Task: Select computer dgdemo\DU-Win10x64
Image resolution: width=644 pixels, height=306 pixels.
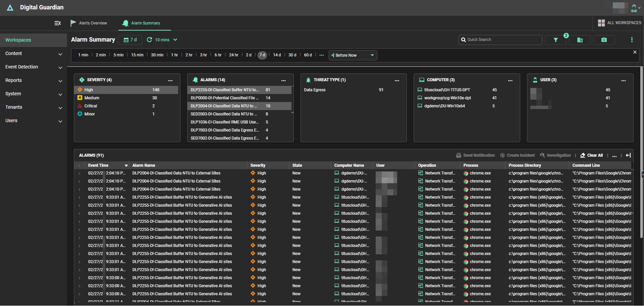Action: coord(466,106)
